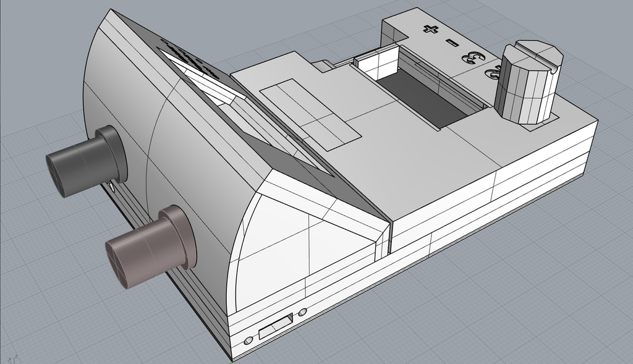Click the embossed minus sign
Screen dimensions: 633x364
(453, 43)
